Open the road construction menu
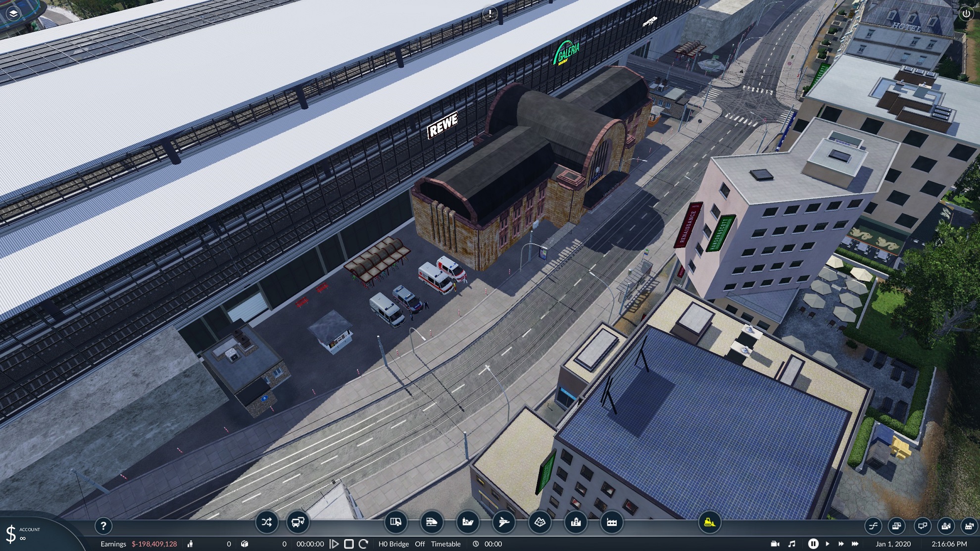This screenshot has width=980, height=551. 396,522
